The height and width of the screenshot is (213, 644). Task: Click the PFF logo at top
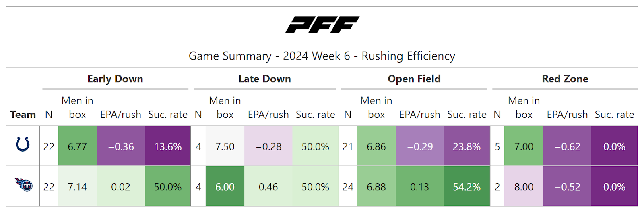pyautogui.click(x=322, y=25)
